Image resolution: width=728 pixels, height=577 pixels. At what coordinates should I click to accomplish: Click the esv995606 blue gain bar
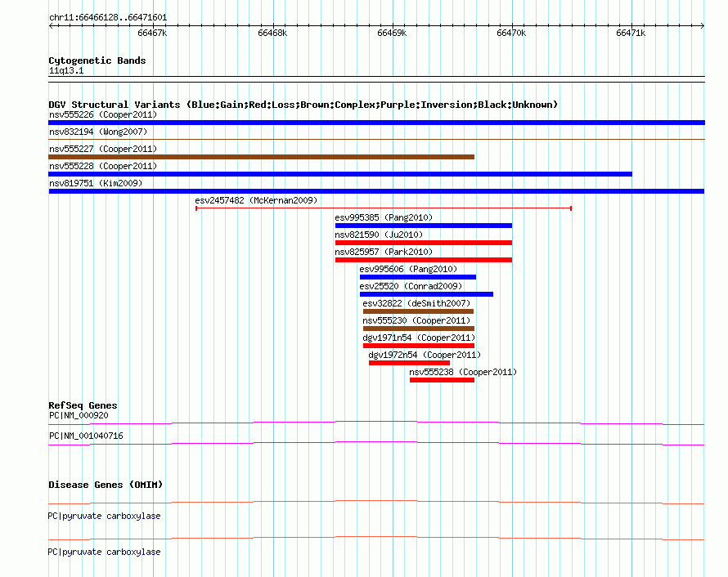(x=418, y=277)
